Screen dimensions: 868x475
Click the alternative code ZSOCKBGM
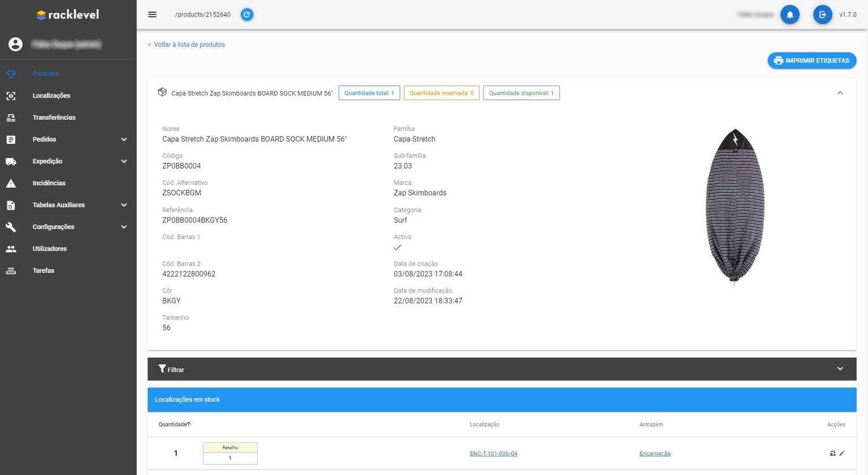pyautogui.click(x=181, y=193)
